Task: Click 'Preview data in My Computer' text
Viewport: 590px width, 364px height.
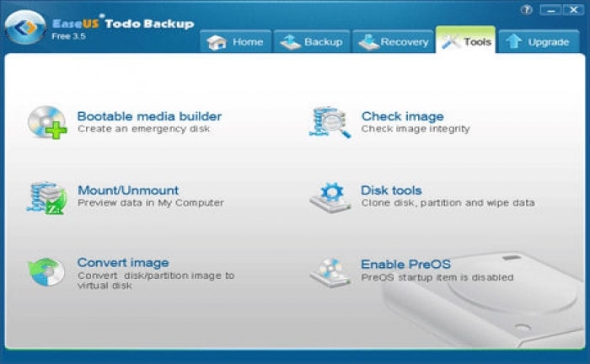Action: coord(151,203)
